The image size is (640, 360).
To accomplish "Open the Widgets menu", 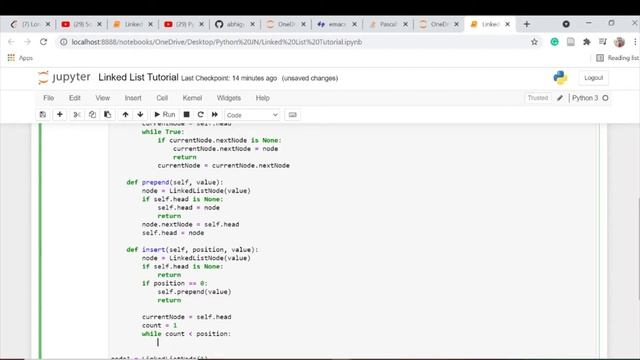I will click(229, 98).
